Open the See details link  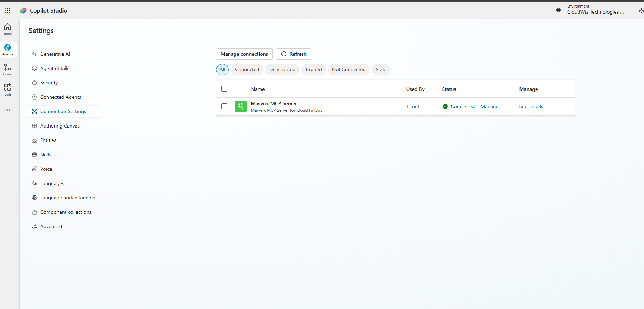(531, 106)
